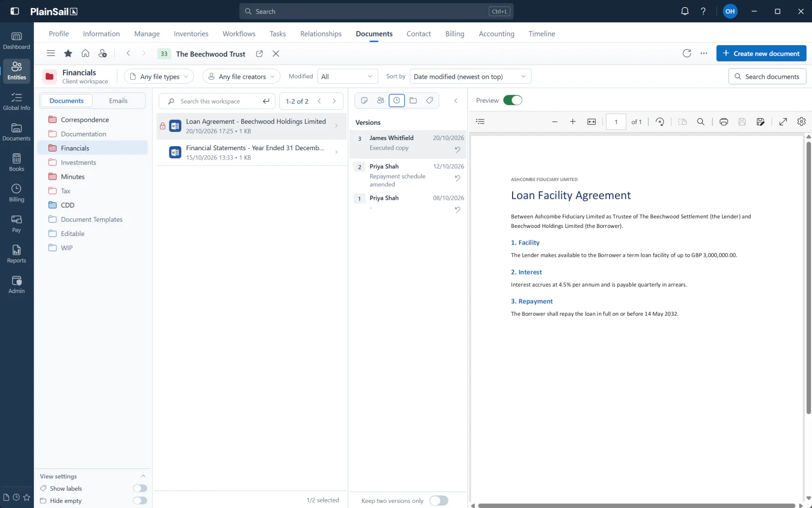The width and height of the screenshot is (812, 508).
Task: Restore version 1 dated 08/10/2026
Action: [457, 210]
